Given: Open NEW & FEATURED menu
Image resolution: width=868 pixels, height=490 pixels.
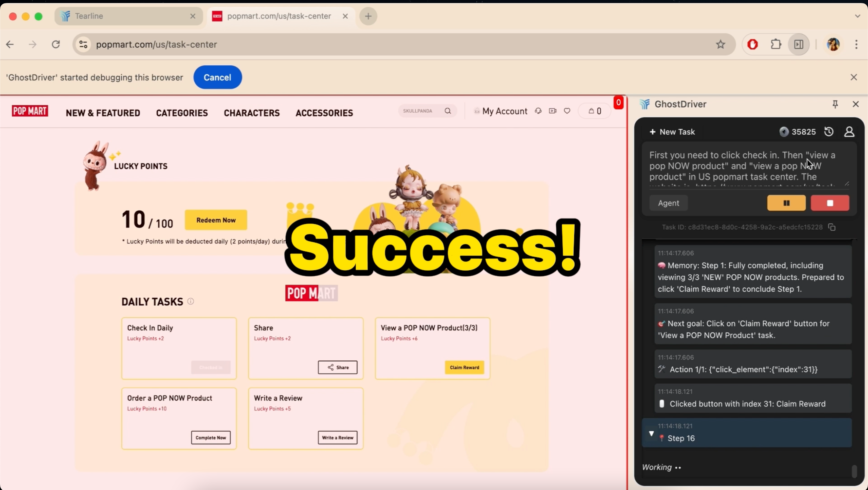Looking at the screenshot, I should pos(103,113).
